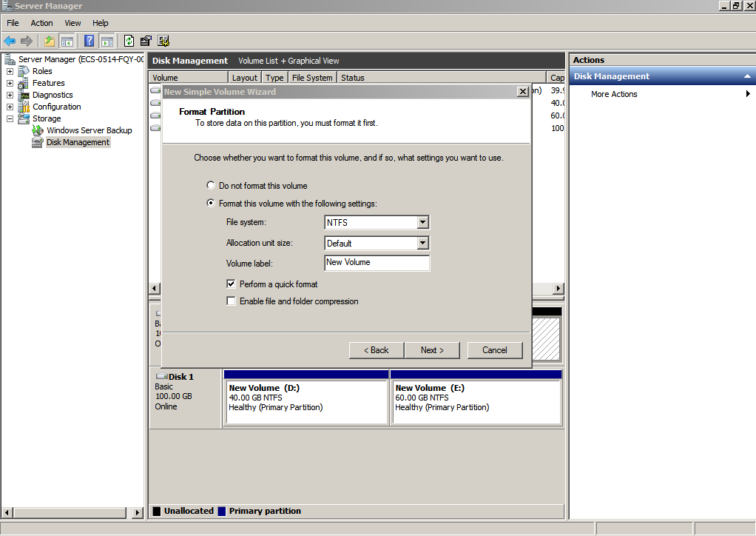Click the File System column header

(x=312, y=78)
